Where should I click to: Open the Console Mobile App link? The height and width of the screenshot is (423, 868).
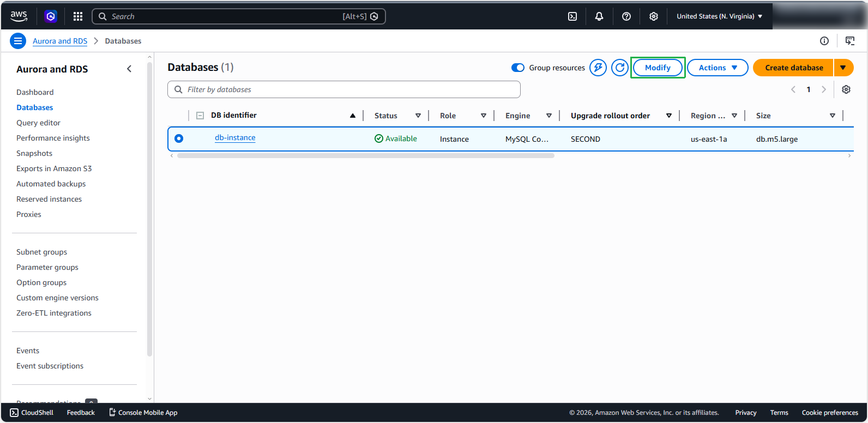[143, 413]
